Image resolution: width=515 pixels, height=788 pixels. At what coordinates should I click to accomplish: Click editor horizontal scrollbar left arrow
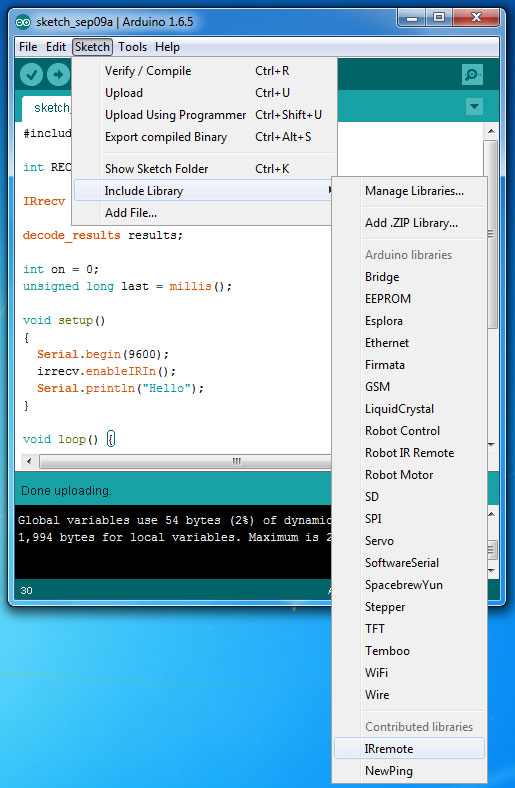(29, 461)
